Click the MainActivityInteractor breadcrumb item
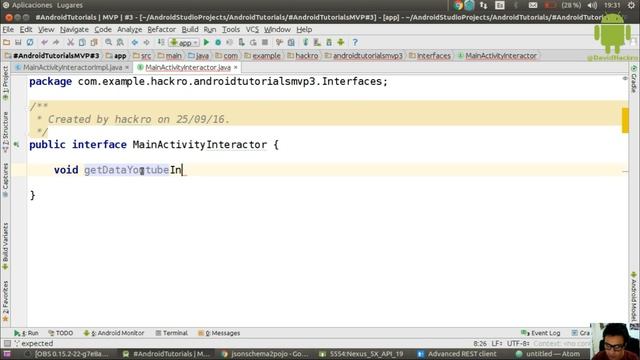The width and height of the screenshot is (640, 360). [x=497, y=56]
